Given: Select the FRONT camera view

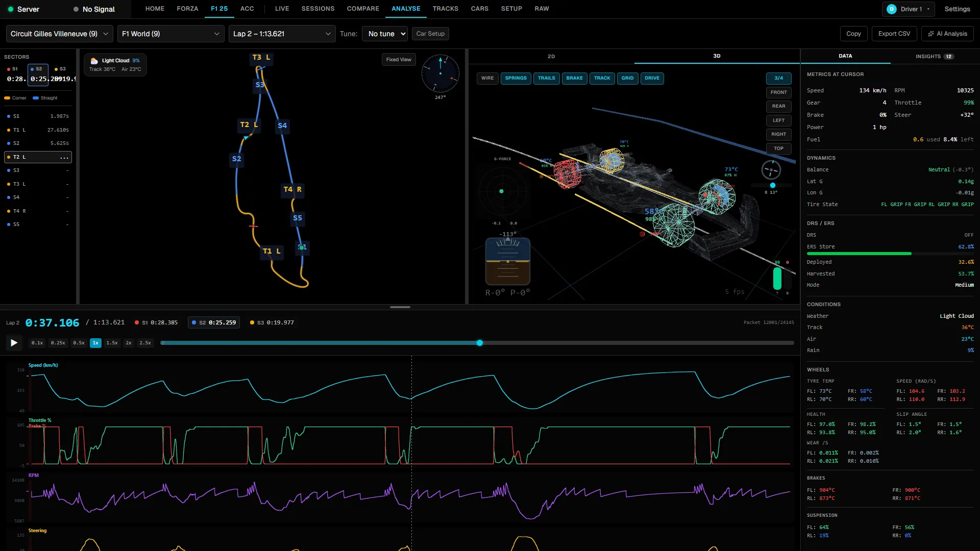Looking at the screenshot, I should pyautogui.click(x=779, y=92).
